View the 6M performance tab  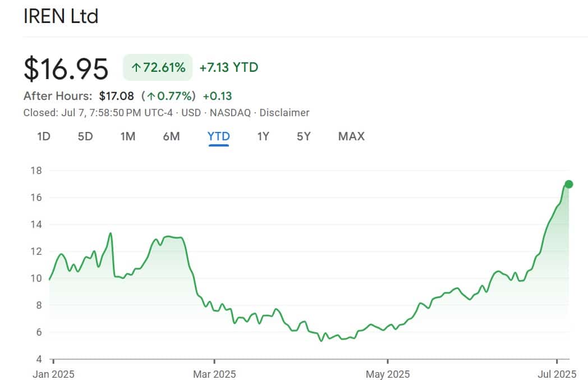pyautogui.click(x=171, y=136)
